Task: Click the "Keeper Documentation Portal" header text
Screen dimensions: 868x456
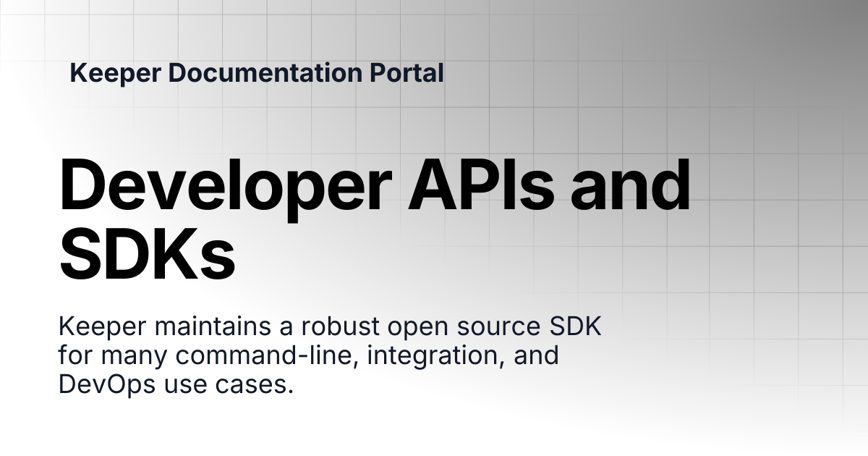Action: (257, 73)
